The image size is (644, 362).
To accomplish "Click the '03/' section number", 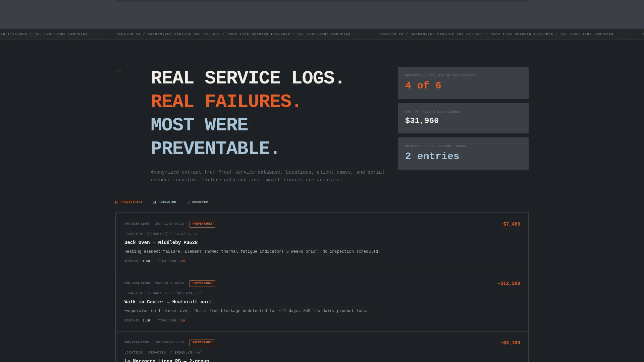I will tap(118, 71).
